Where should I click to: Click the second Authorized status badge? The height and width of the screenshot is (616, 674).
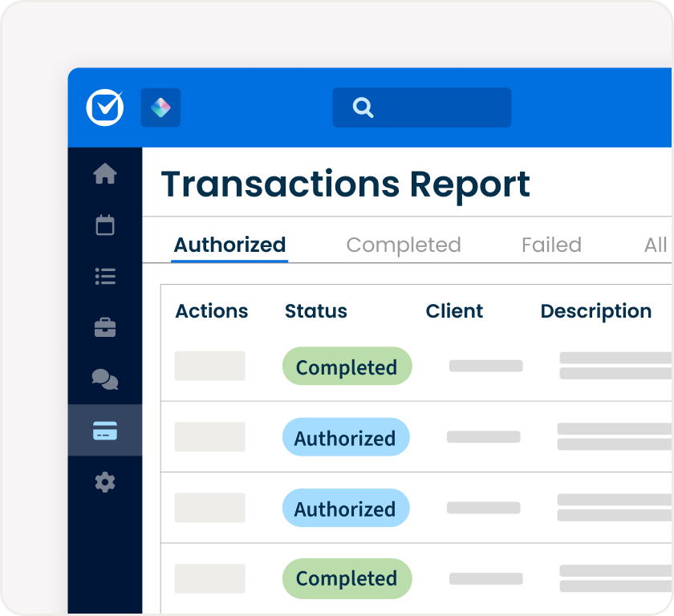tap(346, 508)
